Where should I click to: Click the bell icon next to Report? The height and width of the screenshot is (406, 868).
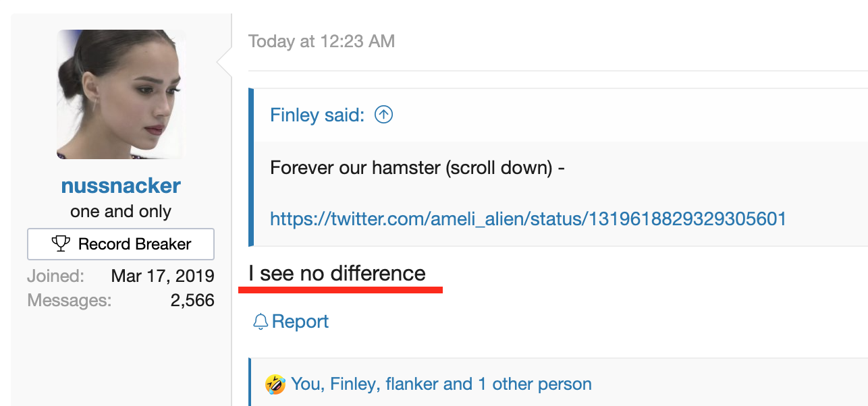point(261,322)
